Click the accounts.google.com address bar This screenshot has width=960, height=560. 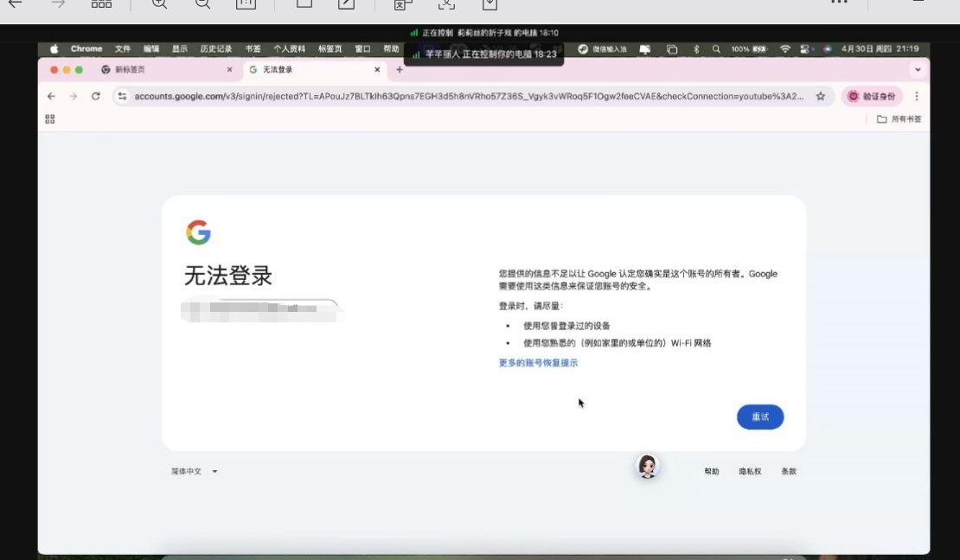pos(469,96)
